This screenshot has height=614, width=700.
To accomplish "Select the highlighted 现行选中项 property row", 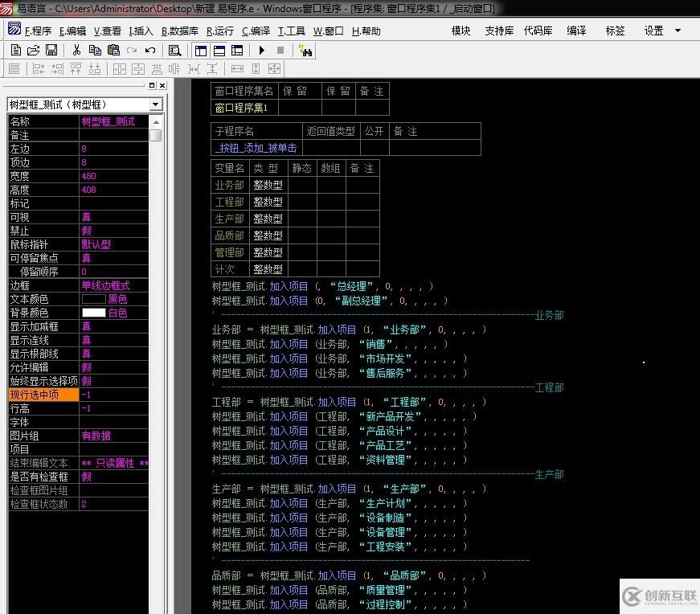I will tap(79, 395).
